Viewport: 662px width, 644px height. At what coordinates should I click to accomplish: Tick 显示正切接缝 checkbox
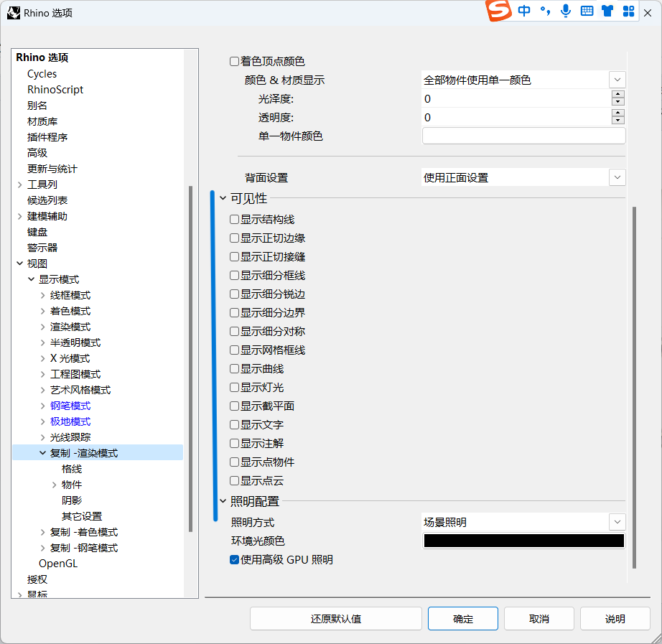[234, 256]
